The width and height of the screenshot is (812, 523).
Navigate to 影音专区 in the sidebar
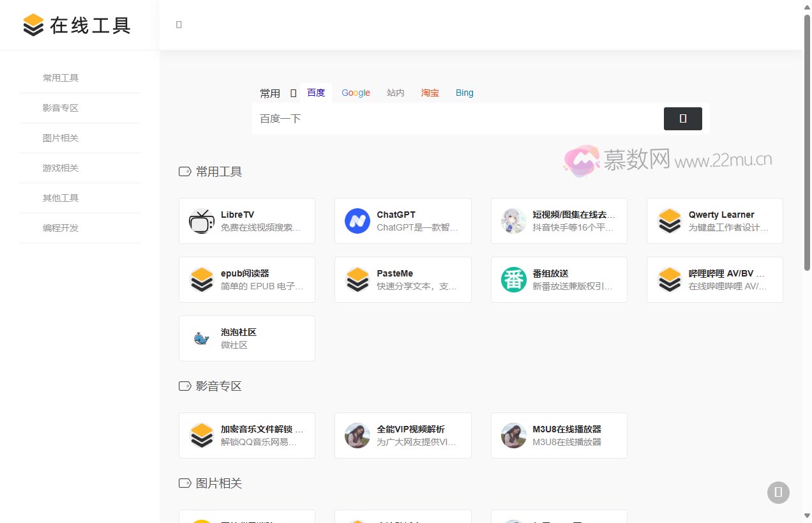[61, 107]
